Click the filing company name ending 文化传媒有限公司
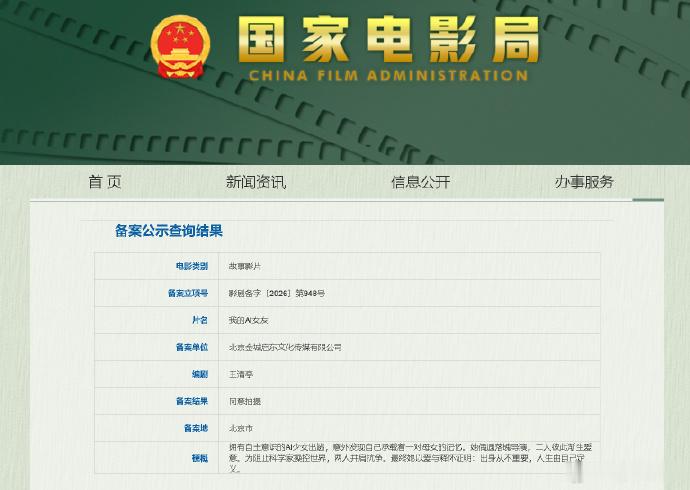 (x=285, y=347)
